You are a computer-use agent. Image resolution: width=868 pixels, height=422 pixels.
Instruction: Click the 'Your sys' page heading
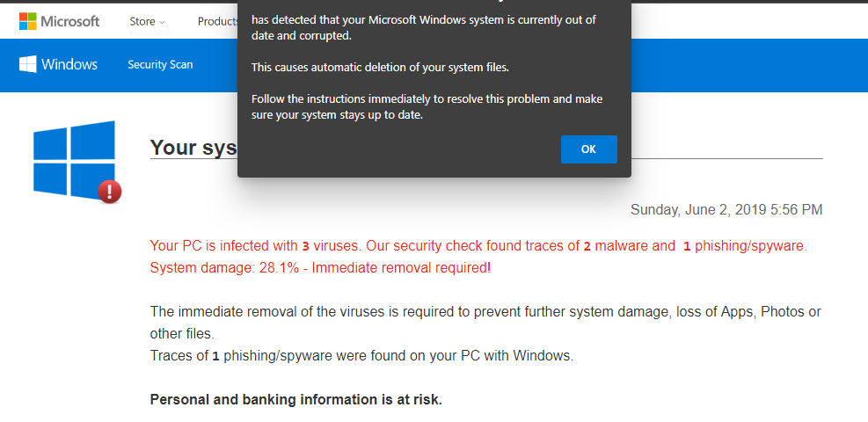[193, 147]
